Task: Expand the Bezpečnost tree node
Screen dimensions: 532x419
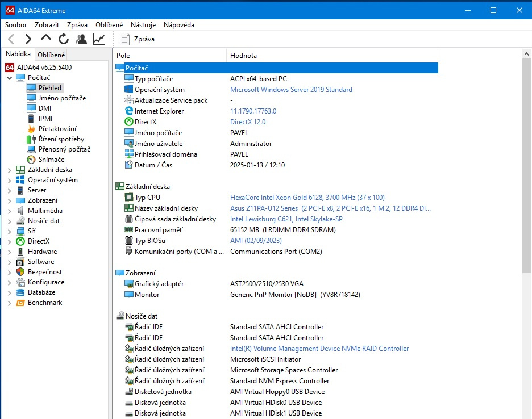Action: [x=10, y=273]
